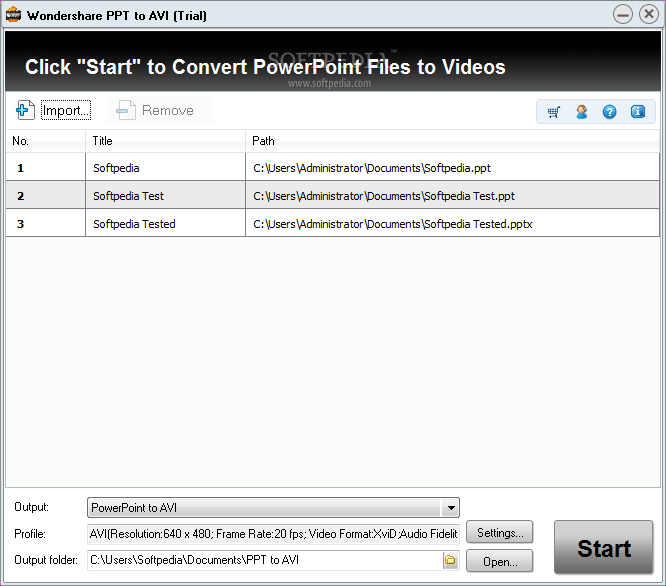Screen dimensions: 666x586
Task: Open the Output format dropdown arrow
Action: 451,507
